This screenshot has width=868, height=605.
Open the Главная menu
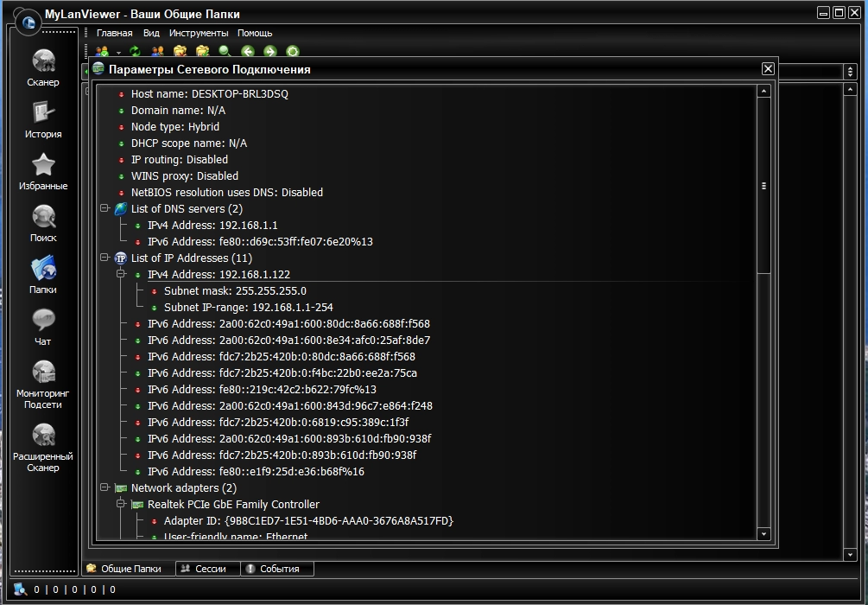pos(115,33)
